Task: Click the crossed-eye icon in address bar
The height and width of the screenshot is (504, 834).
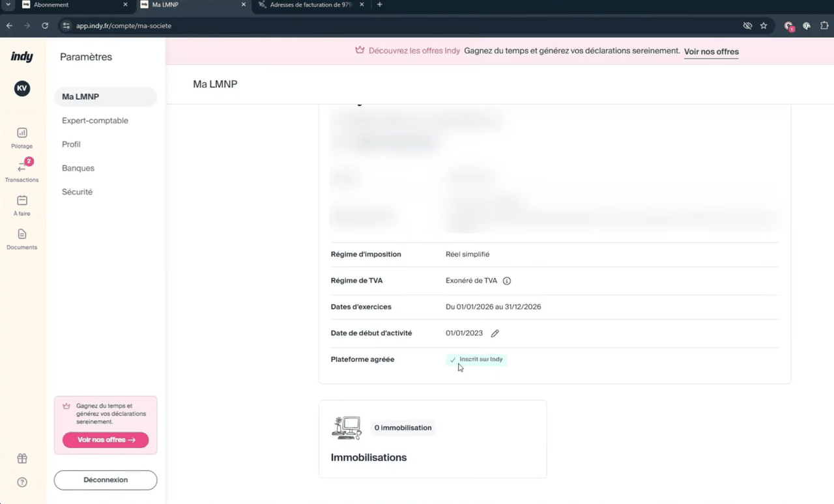Action: pyautogui.click(x=747, y=25)
